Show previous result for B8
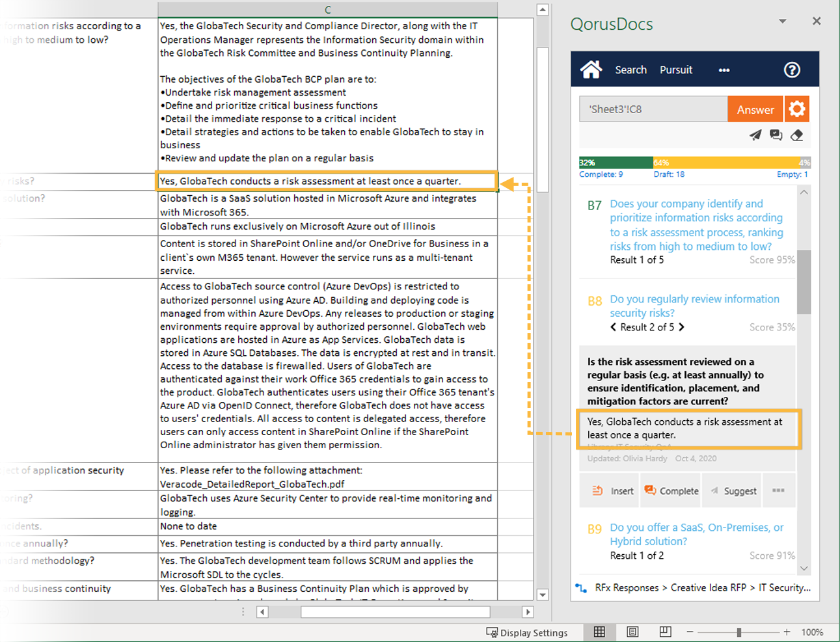 point(613,327)
